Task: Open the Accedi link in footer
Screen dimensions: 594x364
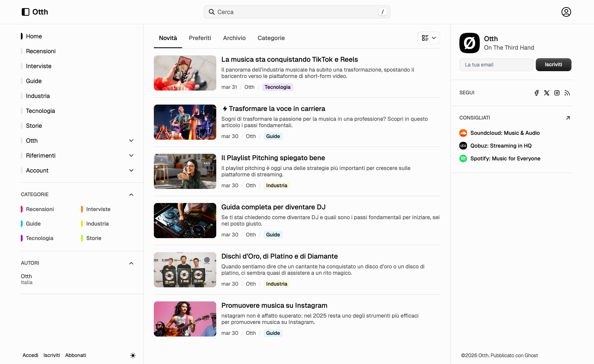Action: point(30,355)
